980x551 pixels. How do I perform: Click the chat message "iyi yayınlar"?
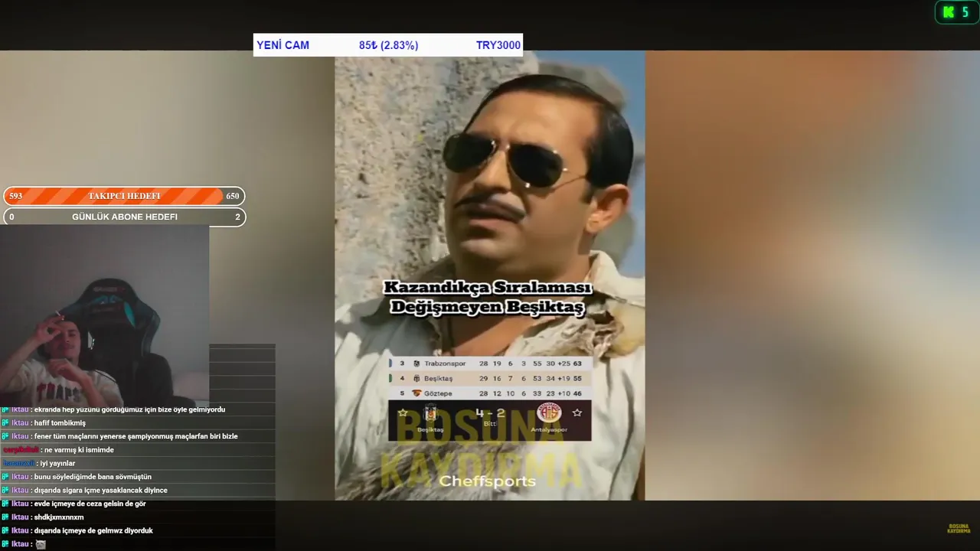pyautogui.click(x=58, y=464)
